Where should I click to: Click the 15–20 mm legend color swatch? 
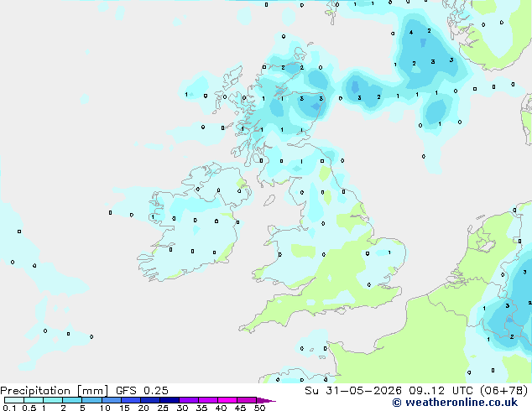pos(130,400)
